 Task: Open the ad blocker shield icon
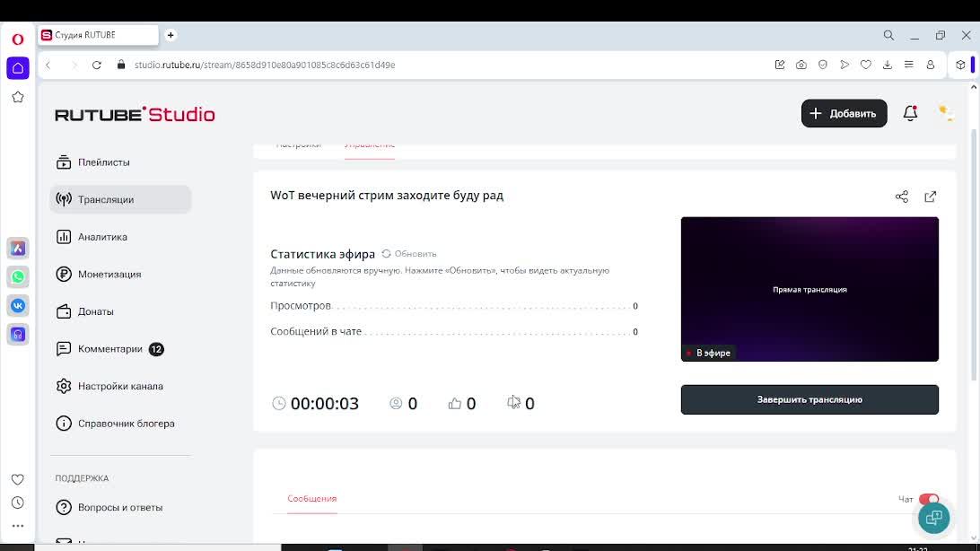(x=822, y=65)
